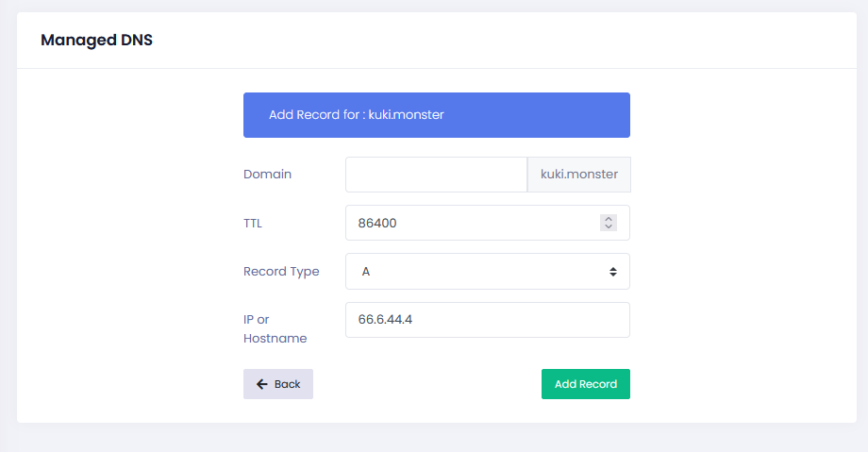The height and width of the screenshot is (452, 868).
Task: Select the A value in Record Type
Action: coord(366,272)
